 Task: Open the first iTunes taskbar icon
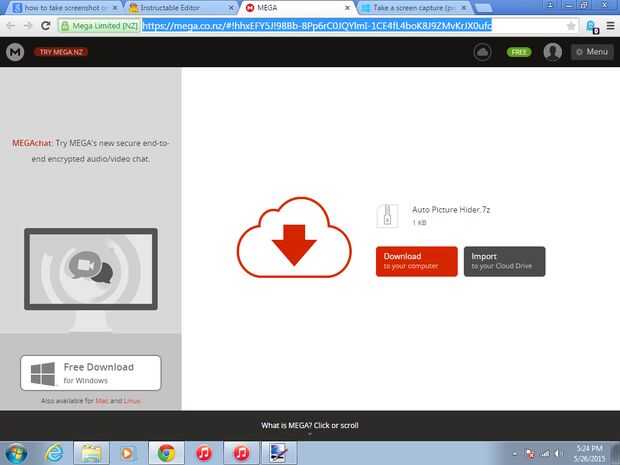(x=204, y=453)
